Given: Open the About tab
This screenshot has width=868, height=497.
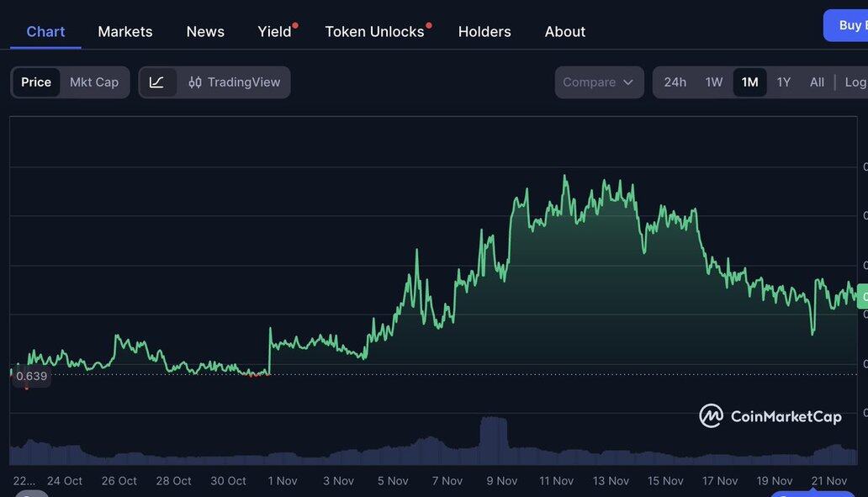Looking at the screenshot, I should click(x=565, y=32).
